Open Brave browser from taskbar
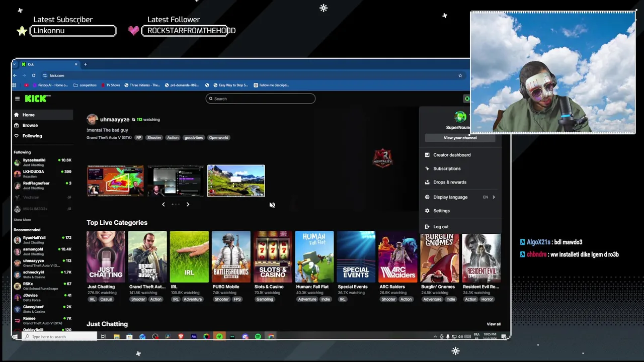 [181, 336]
